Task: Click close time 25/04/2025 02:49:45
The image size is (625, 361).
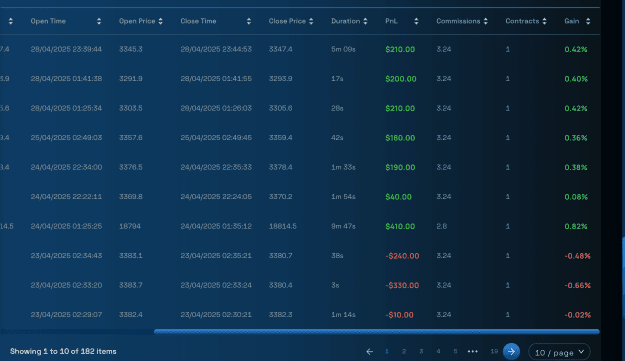Action: point(216,138)
